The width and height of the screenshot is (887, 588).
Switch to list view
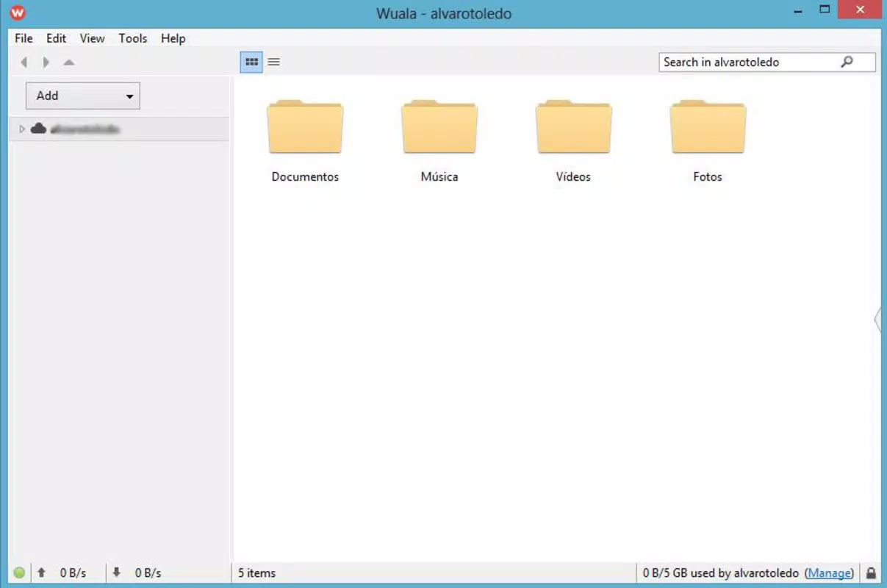coord(273,62)
